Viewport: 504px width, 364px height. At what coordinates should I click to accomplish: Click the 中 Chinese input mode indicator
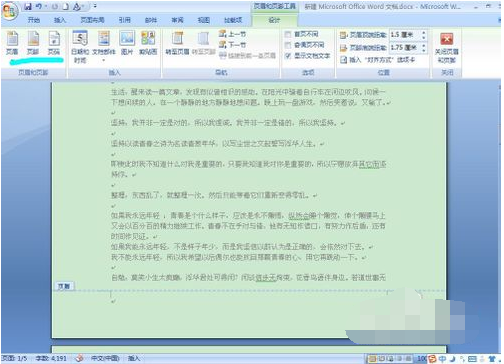coord(442,359)
